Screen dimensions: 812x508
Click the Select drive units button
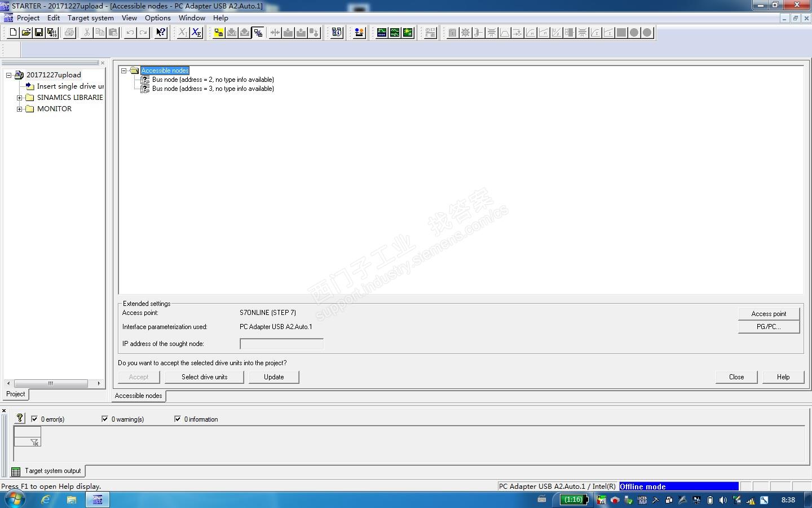pyautogui.click(x=205, y=377)
